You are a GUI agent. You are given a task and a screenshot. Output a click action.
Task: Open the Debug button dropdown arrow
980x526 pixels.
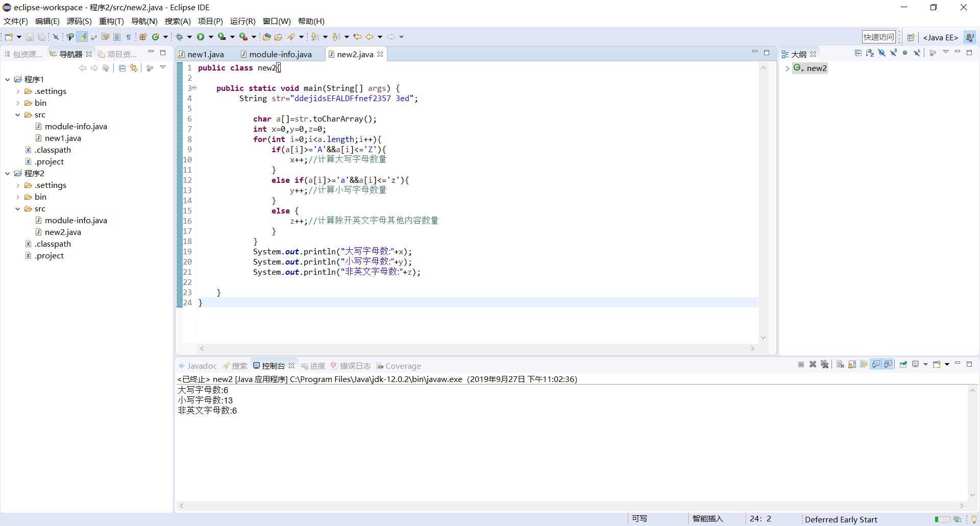tap(189, 37)
